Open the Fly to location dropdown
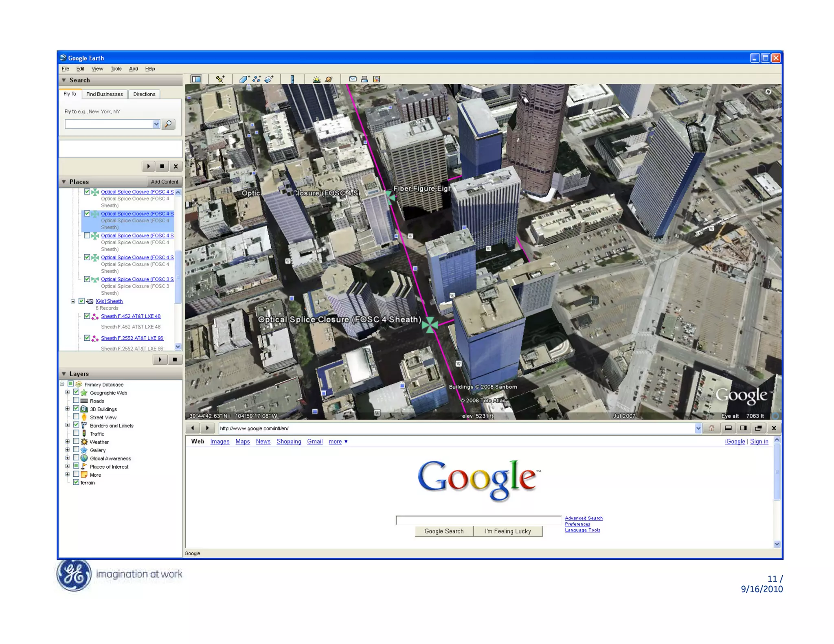Image resolution: width=834 pixels, height=644 pixels. pyautogui.click(x=156, y=124)
